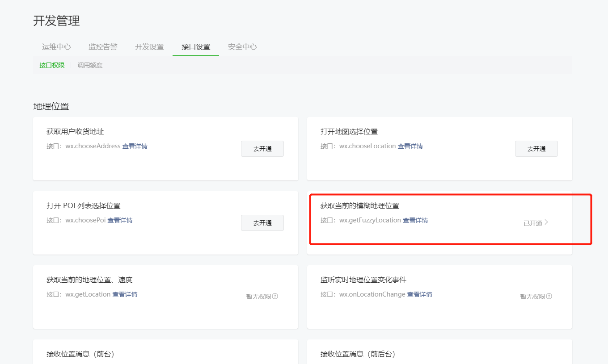Go to the 安全中心 tab

click(x=242, y=47)
